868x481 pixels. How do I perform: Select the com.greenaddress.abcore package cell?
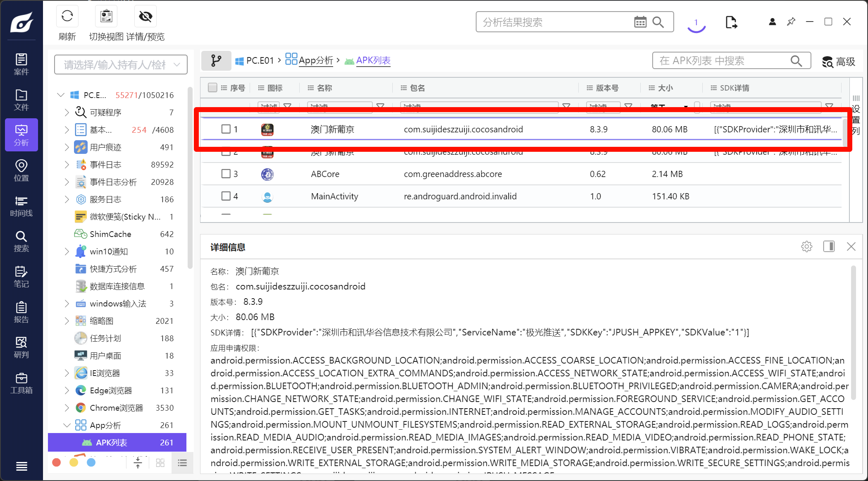click(453, 174)
